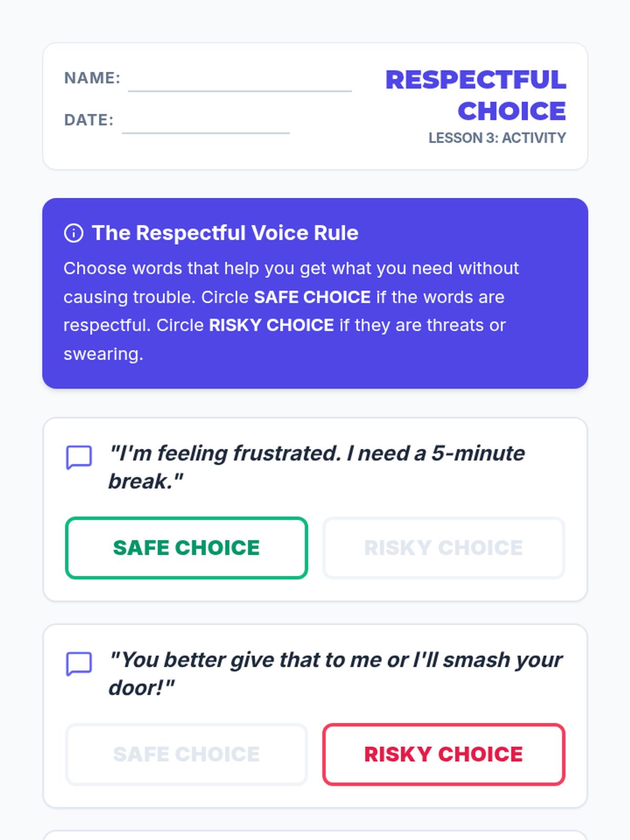
Task: Click the speech bubble icon by the smash your door quote
Action: 79,664
